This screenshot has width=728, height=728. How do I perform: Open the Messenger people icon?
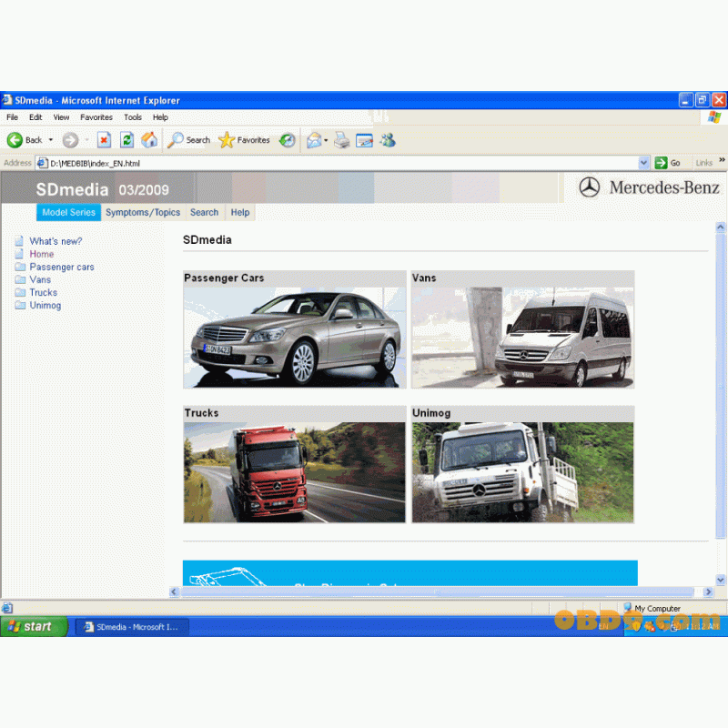pyautogui.click(x=388, y=140)
